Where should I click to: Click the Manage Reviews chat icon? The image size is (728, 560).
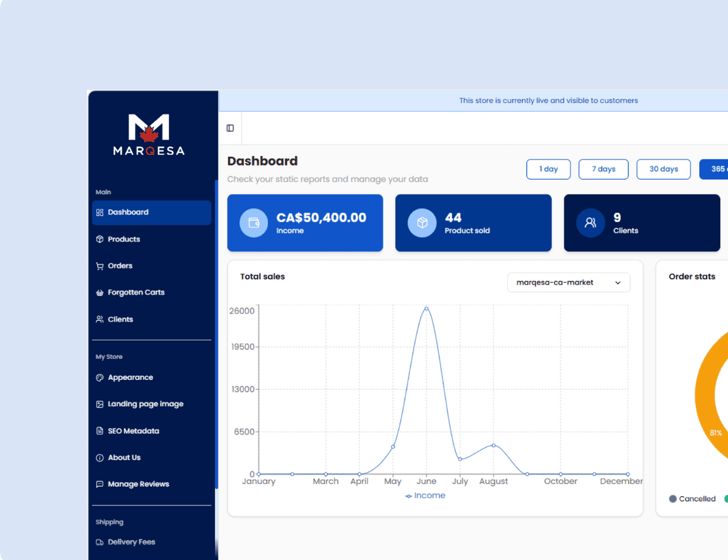[x=100, y=484]
